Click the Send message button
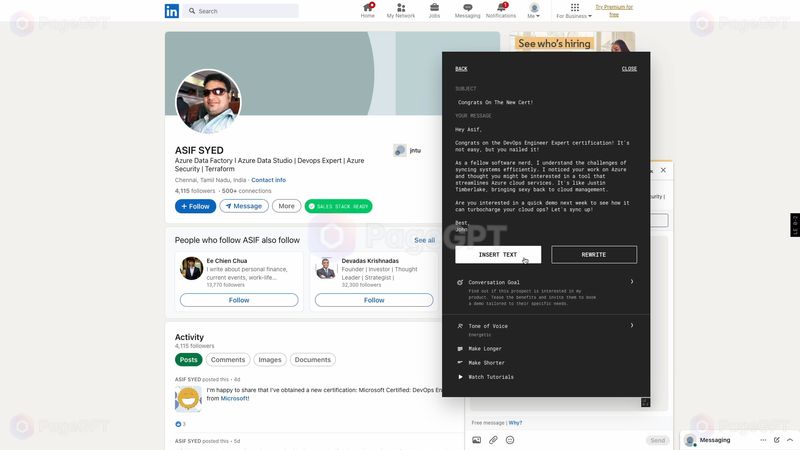Viewport: 800px width, 450px height. tap(657, 440)
